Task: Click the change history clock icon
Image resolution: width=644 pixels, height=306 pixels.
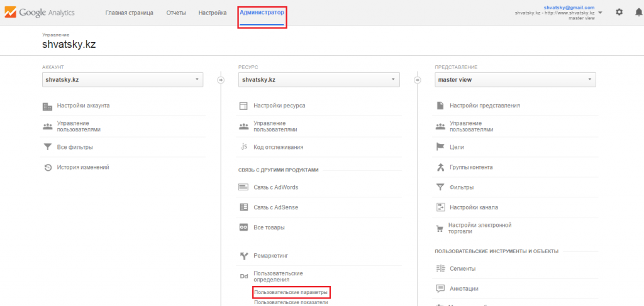Action: click(47, 167)
